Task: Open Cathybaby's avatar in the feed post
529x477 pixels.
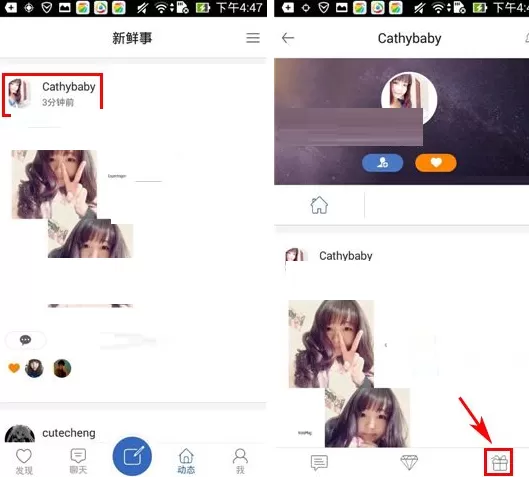Action: [20, 93]
